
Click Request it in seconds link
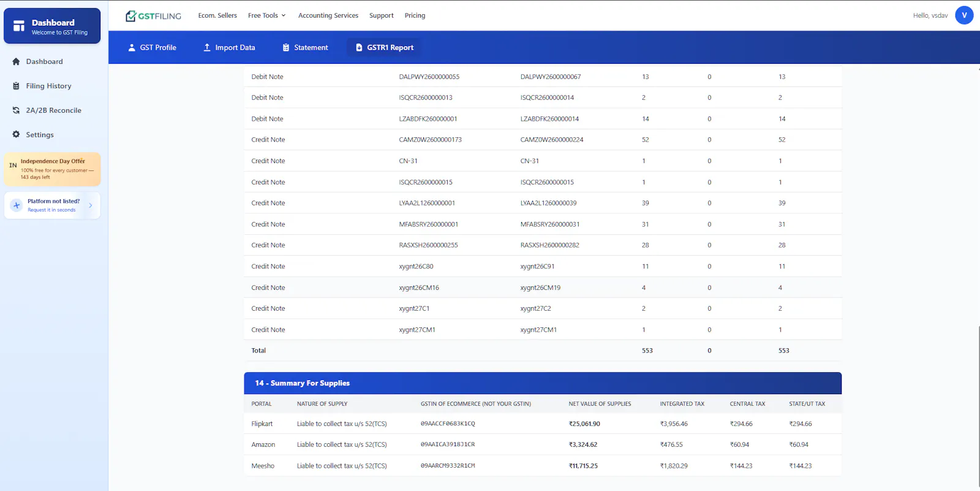point(51,210)
